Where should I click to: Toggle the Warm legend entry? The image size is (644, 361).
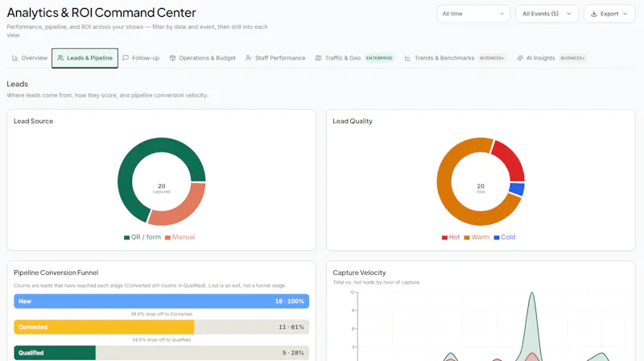coord(477,237)
